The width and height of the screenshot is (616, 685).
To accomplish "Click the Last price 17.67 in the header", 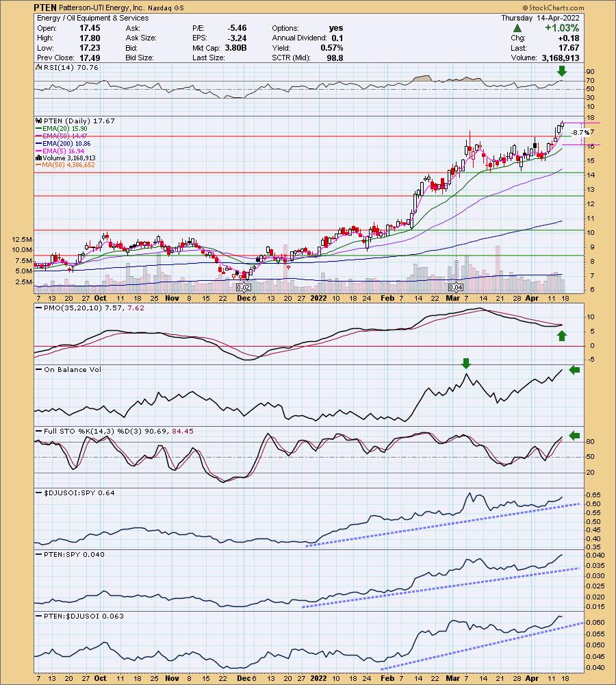I will point(569,48).
